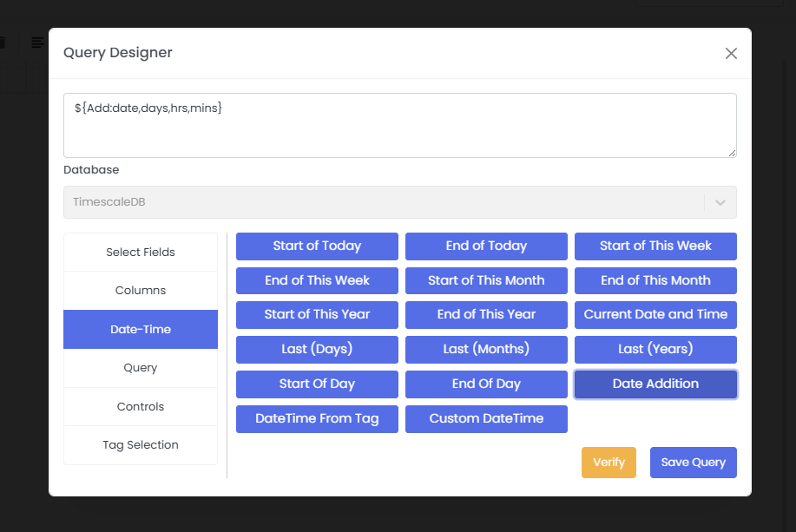
Task: Select the Tag Selection tab
Action: (141, 445)
